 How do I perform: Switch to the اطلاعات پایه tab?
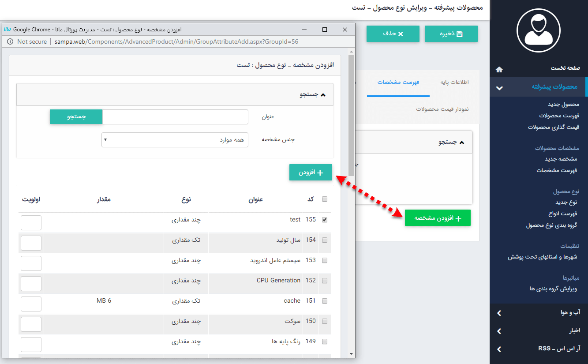click(454, 83)
